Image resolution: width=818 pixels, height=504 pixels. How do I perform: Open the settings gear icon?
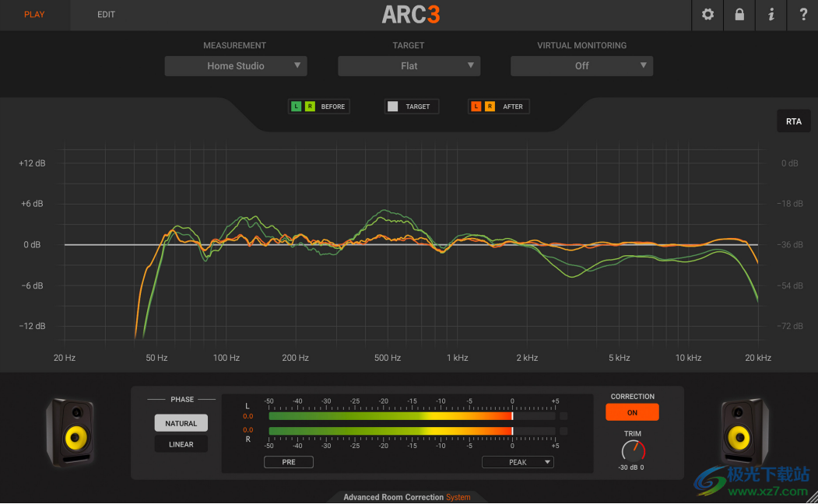click(707, 15)
